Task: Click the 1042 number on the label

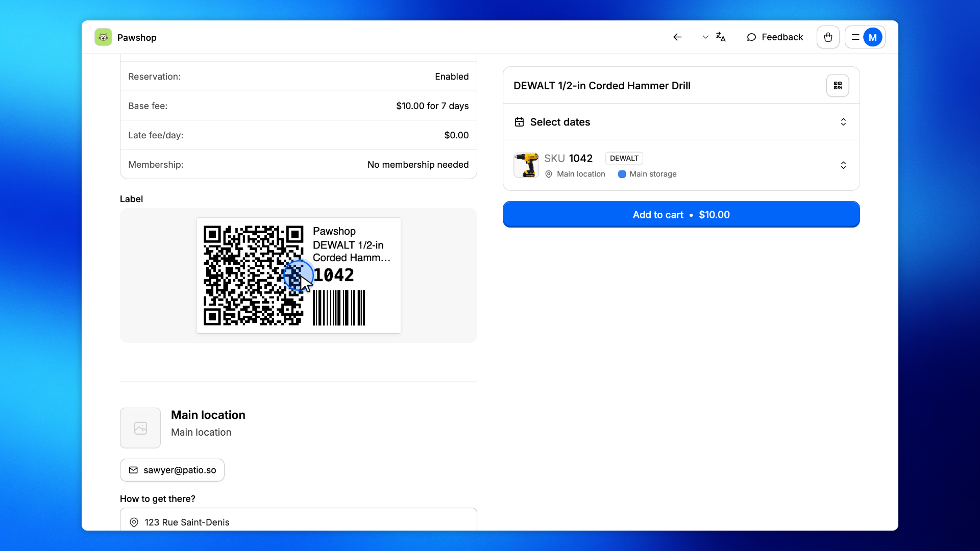Action: point(333,275)
